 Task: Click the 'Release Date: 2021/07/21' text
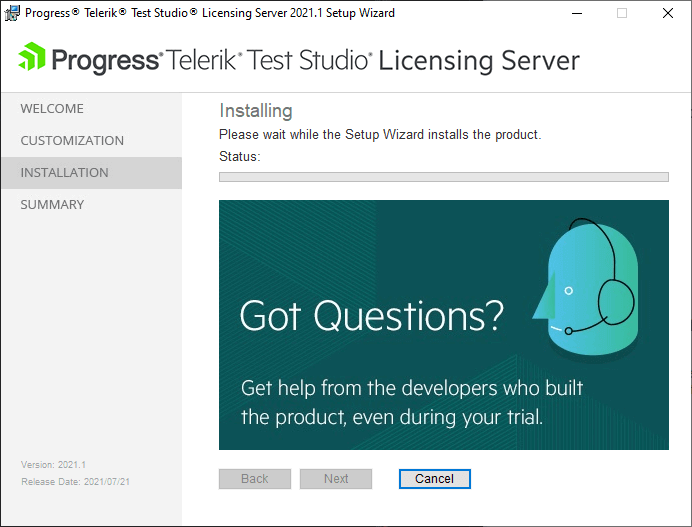(75, 482)
